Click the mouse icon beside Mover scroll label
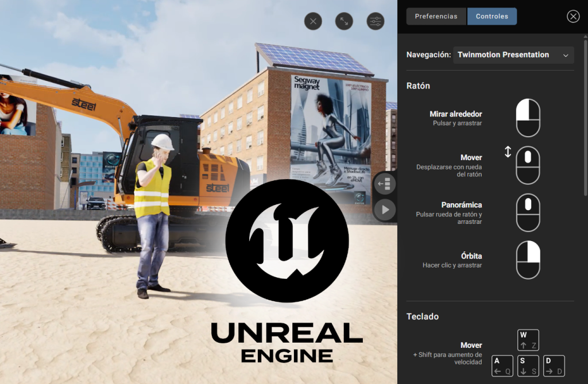Image resolution: width=588 pixels, height=384 pixels. pos(528,165)
